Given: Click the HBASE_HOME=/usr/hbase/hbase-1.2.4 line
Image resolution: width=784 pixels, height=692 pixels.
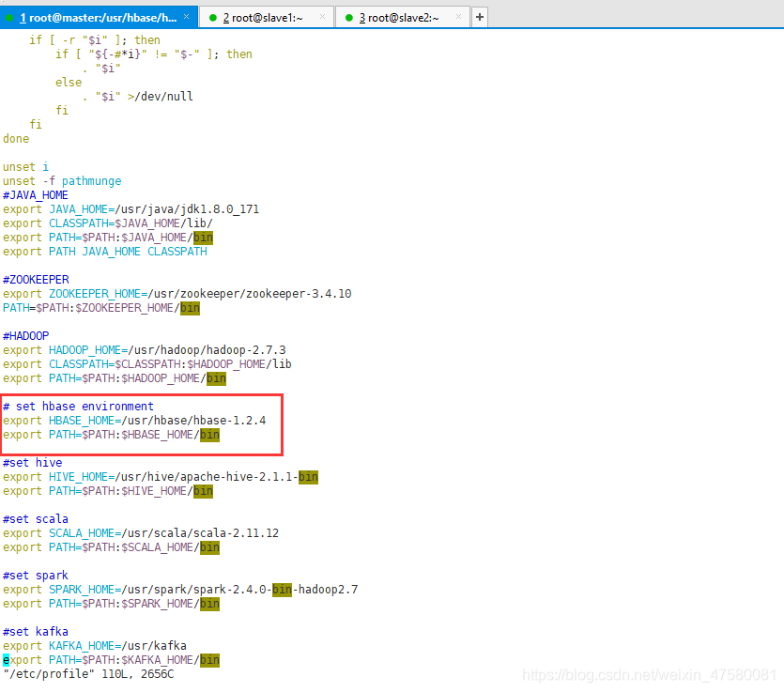Looking at the screenshot, I should pos(134,421).
